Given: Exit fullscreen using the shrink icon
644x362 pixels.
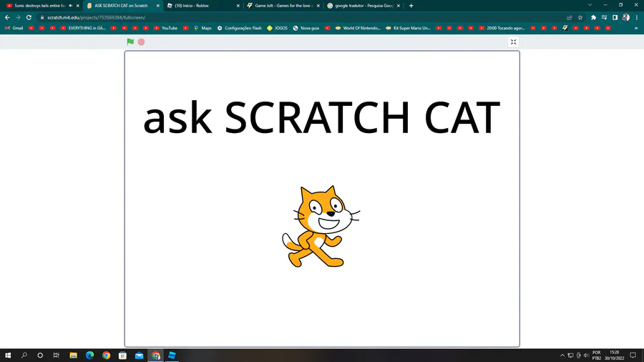Looking at the screenshot, I should coord(513,42).
